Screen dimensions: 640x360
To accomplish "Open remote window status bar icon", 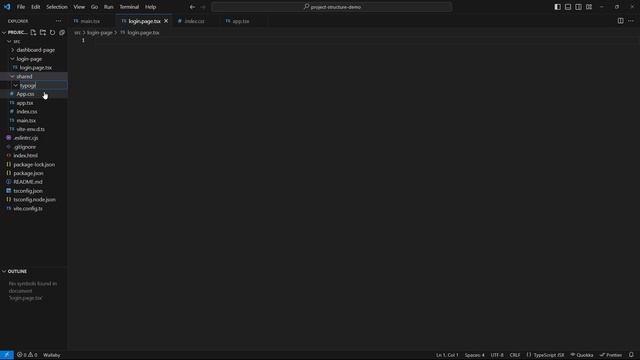I will pyautogui.click(x=7, y=355).
